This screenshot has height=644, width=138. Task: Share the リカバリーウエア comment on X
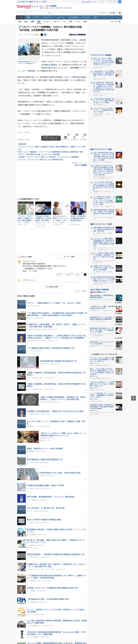(x=85, y=274)
